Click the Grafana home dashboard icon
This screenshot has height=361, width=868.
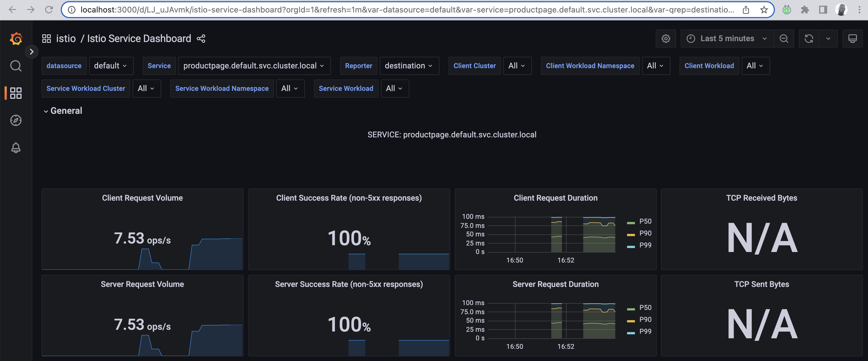(15, 38)
